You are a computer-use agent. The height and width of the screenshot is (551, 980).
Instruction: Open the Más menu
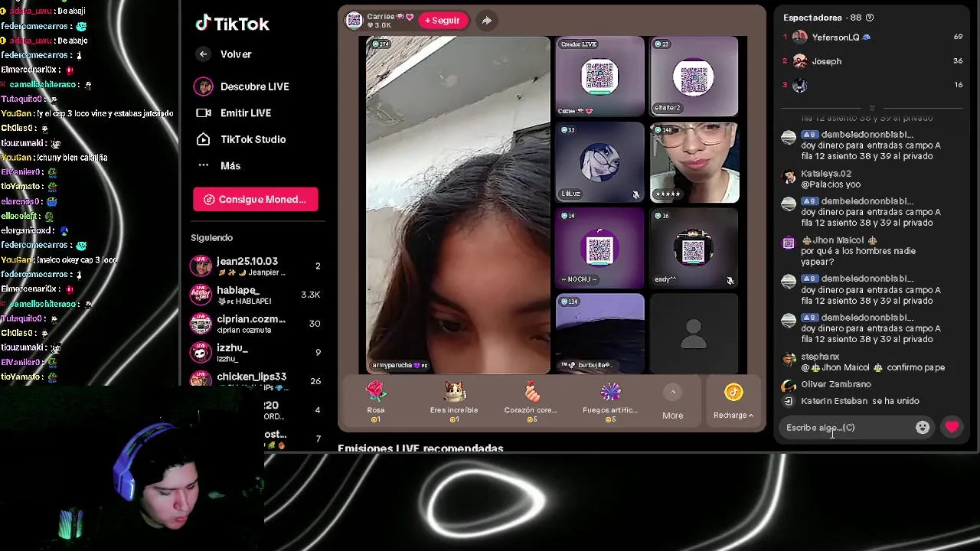coord(219,165)
